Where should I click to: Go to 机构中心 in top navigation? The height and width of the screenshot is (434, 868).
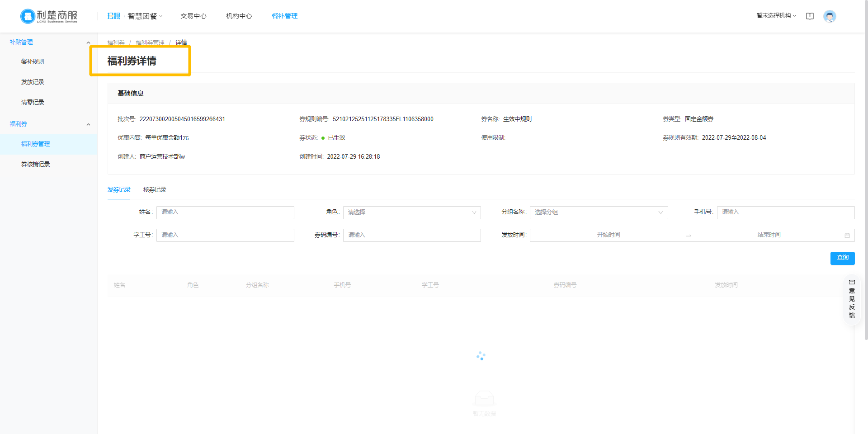239,16
